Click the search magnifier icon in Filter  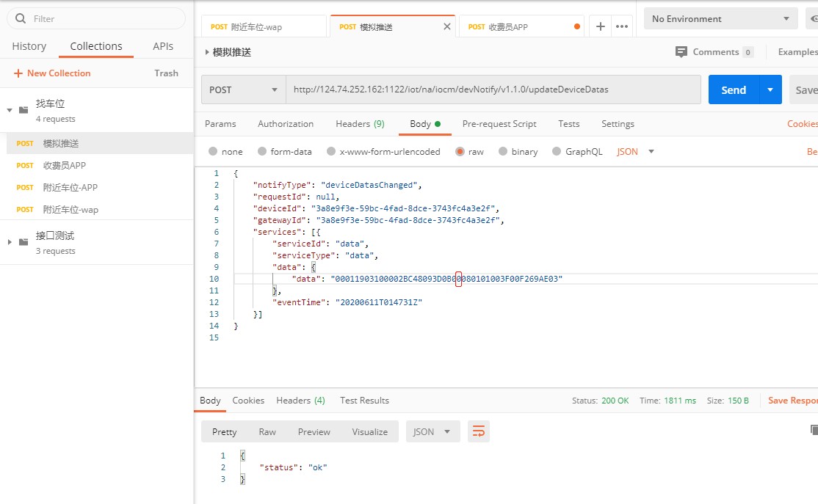20,18
